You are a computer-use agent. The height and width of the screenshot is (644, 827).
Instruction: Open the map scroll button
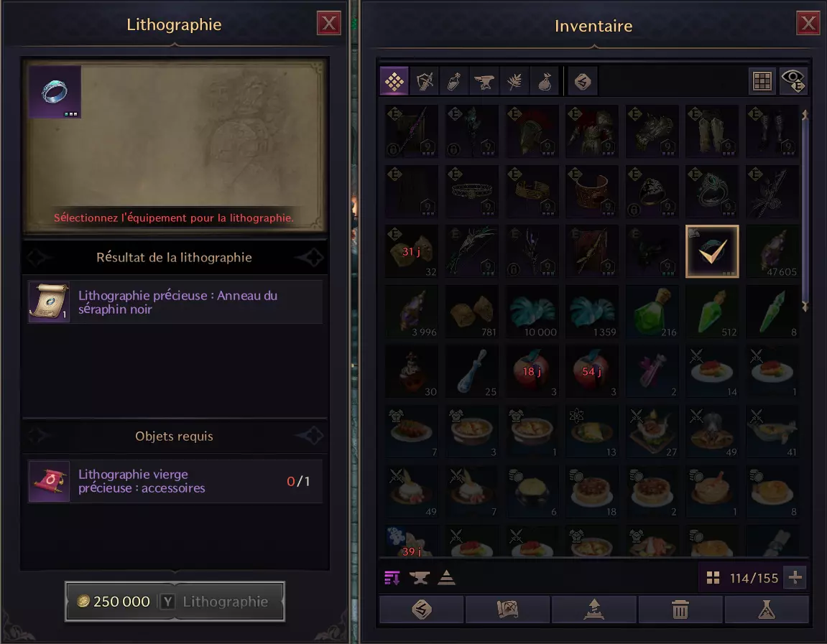(507, 610)
